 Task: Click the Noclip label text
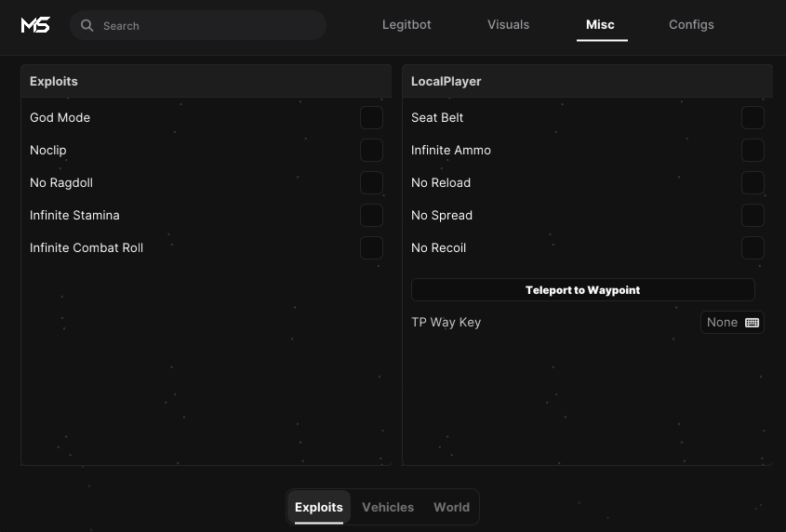(48, 150)
